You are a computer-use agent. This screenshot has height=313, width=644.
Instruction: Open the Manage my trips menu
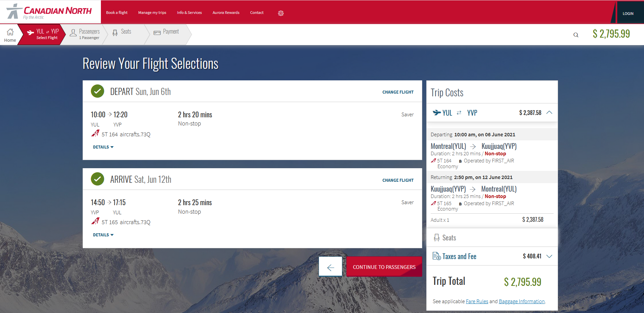coord(152,13)
